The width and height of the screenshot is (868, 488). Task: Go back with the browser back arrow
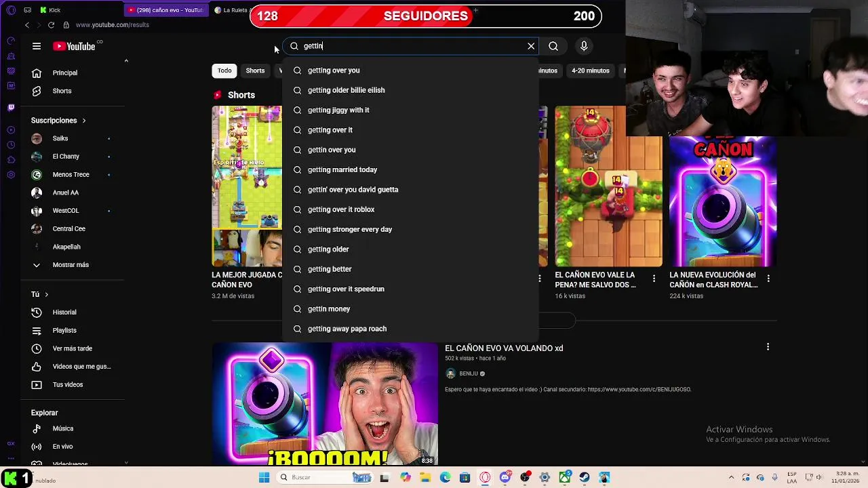tap(27, 25)
